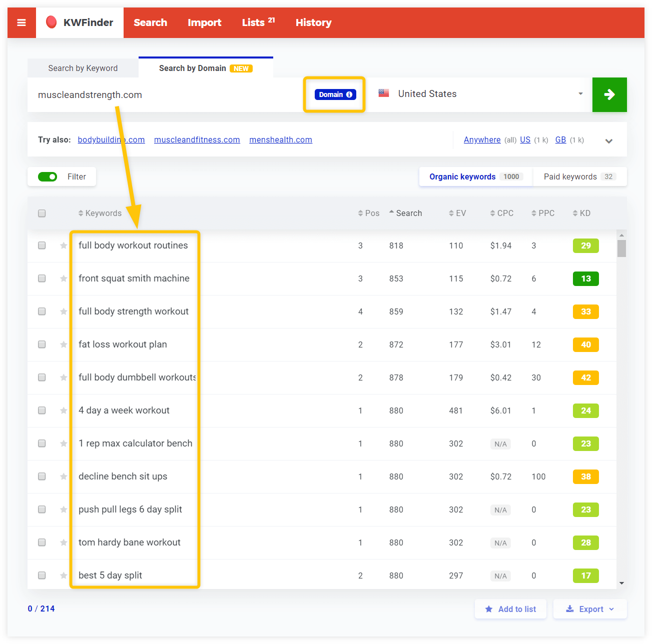Expand the location options chevron
652x644 pixels.
(x=609, y=141)
